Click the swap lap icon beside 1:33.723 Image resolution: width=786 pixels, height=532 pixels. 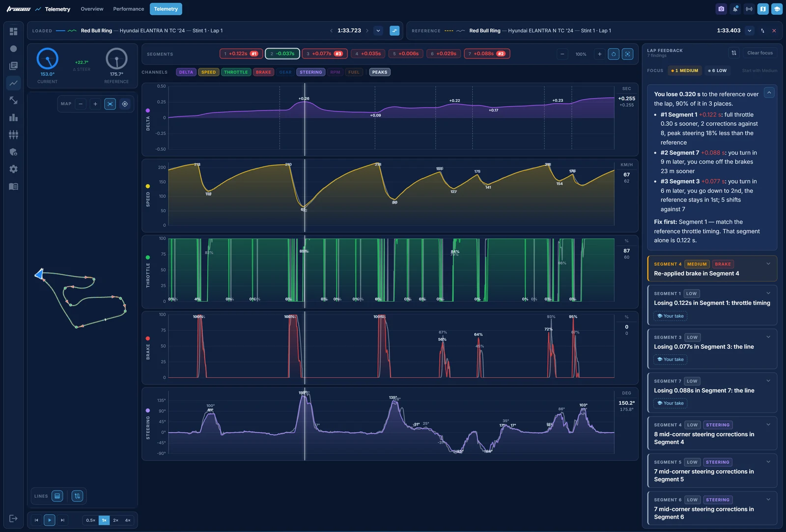tap(394, 30)
